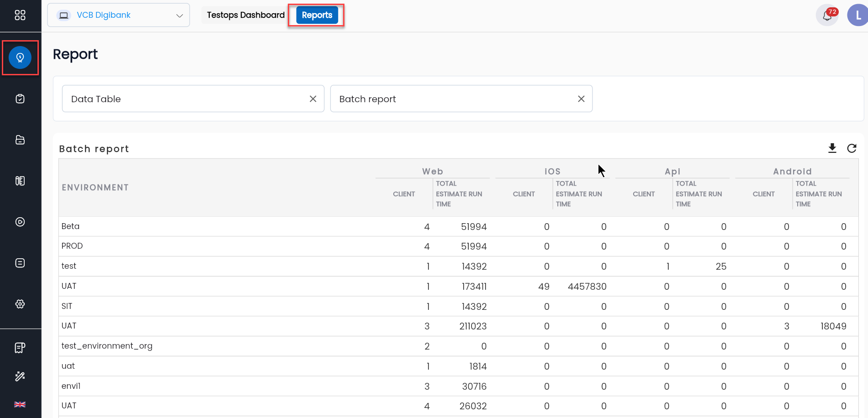The width and height of the screenshot is (868, 418).
Task: Switch language using the UK flag icon
Action: click(x=20, y=404)
